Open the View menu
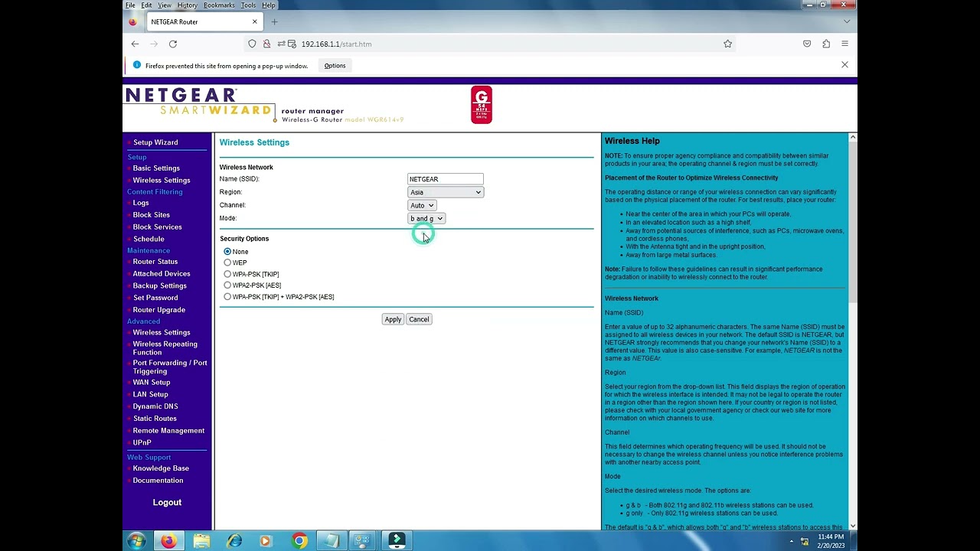Viewport: 980px width, 551px height. 165,5
